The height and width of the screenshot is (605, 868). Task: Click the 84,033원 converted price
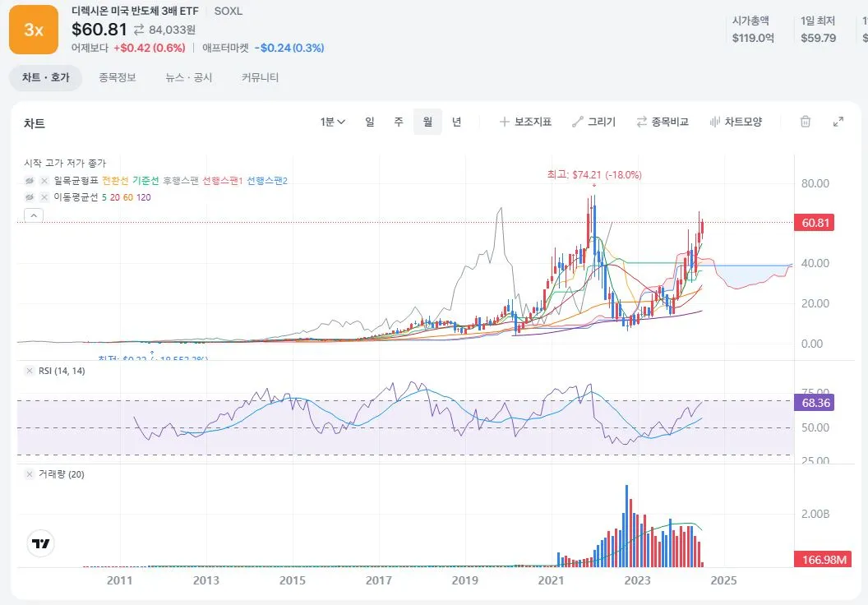(x=172, y=30)
